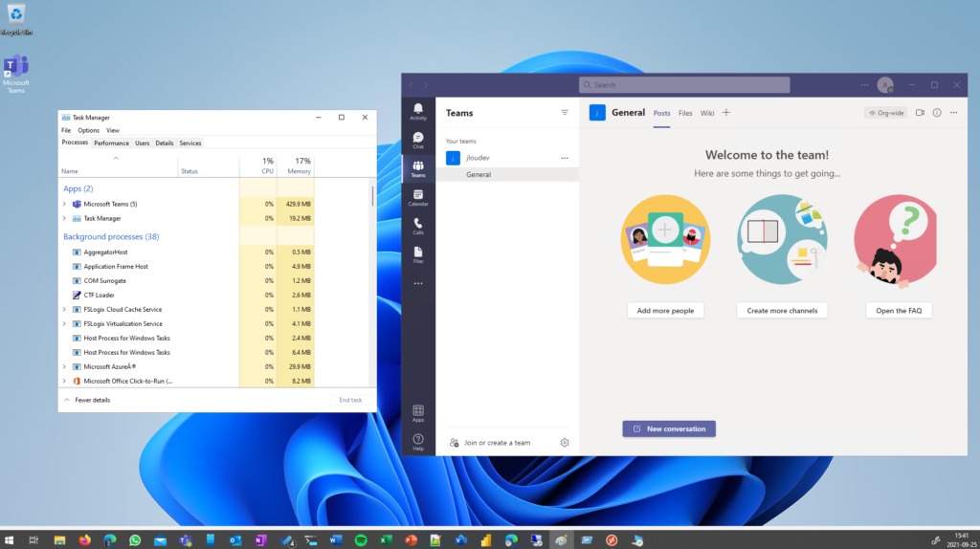
Task: Select the CTF Loader process row
Action: coord(186,296)
